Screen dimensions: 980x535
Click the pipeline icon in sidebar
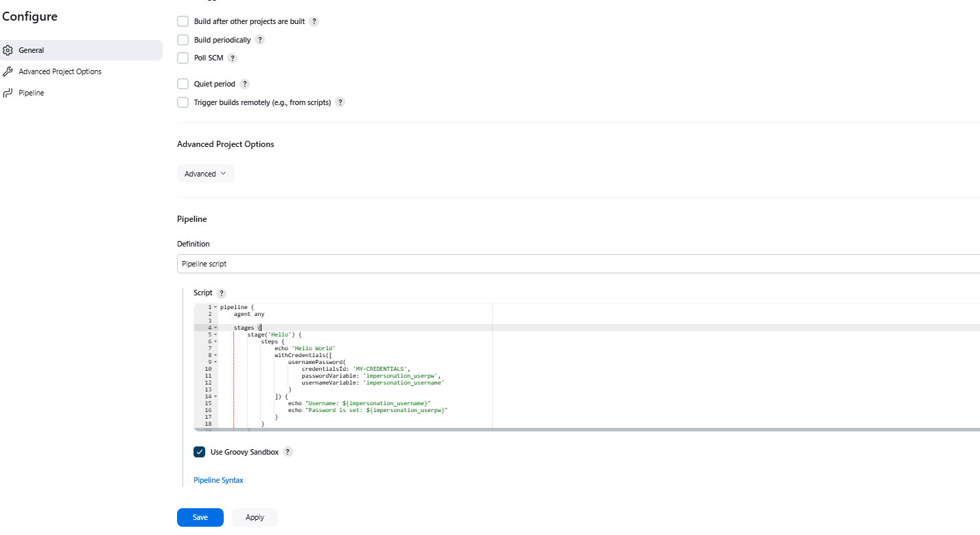tap(8, 93)
